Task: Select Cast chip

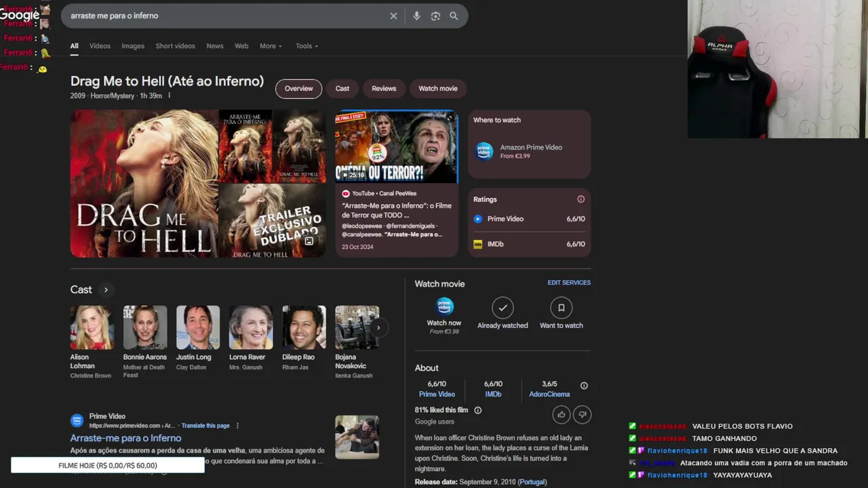Action: (342, 89)
